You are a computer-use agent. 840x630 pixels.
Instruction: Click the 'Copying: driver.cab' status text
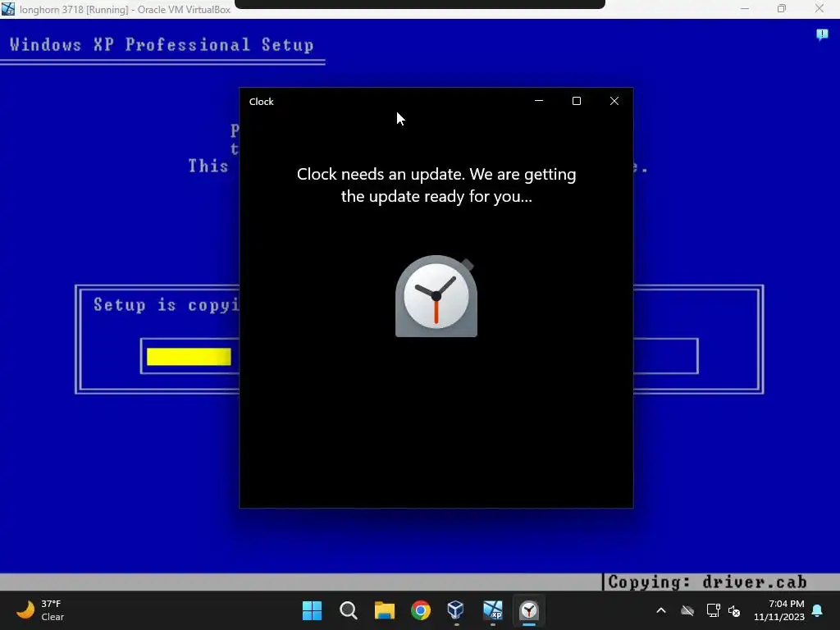[x=707, y=582]
